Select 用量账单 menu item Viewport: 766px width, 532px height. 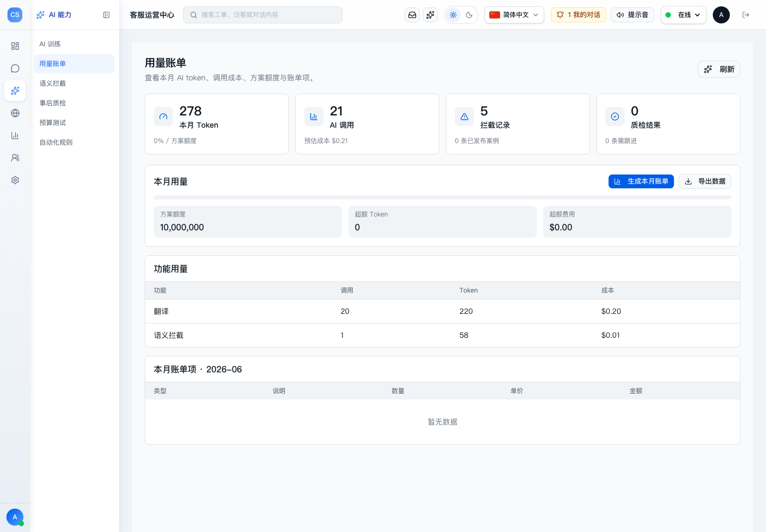pos(74,64)
